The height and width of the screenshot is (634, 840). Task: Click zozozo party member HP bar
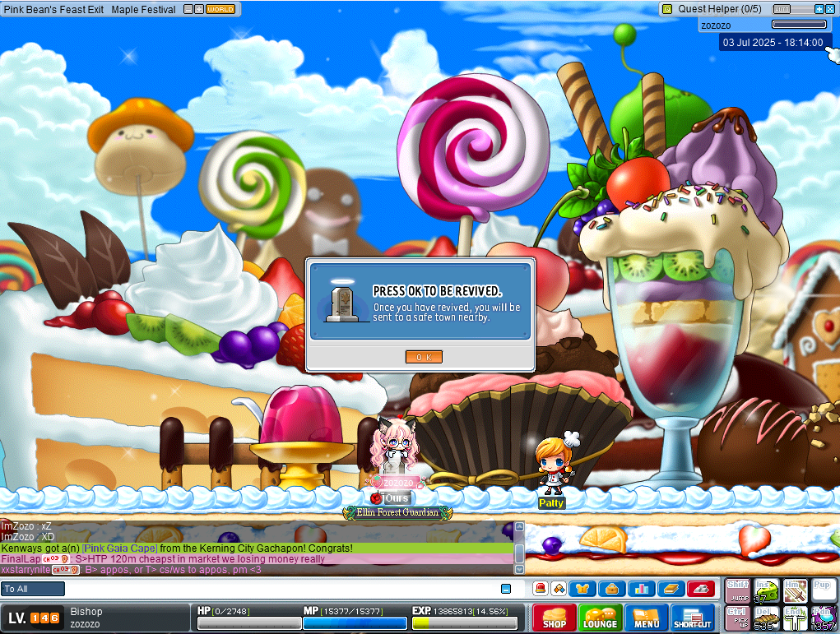coord(799,24)
